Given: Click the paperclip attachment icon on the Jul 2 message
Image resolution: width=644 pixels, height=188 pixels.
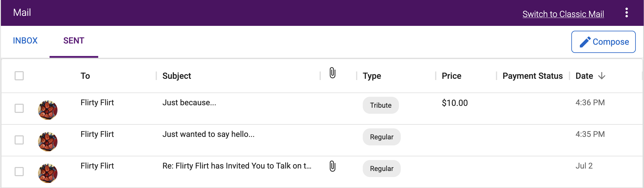Looking at the screenshot, I should (x=333, y=166).
